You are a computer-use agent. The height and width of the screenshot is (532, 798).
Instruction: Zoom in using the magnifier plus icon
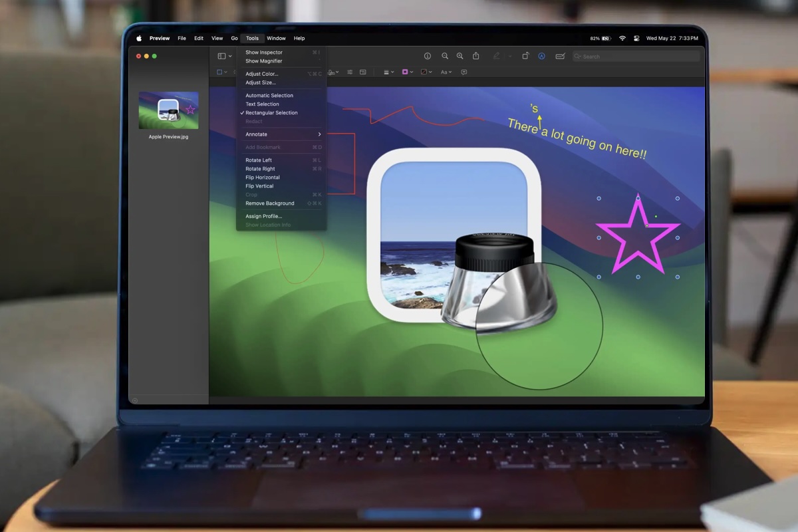point(460,56)
